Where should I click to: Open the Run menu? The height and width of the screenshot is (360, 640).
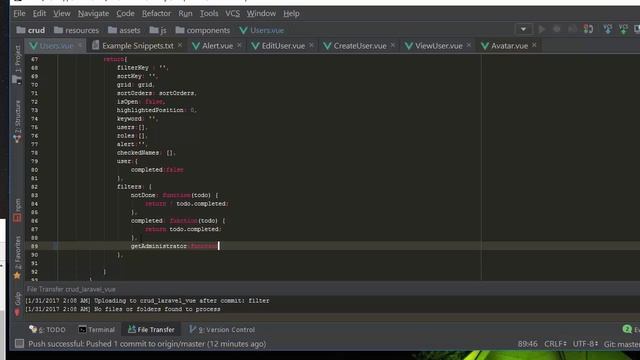185,13
